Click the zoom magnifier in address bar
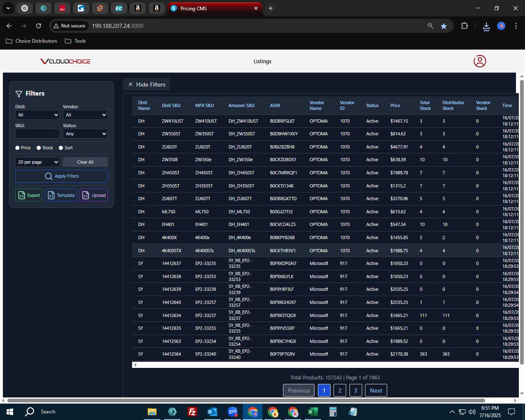Image resolution: width=525 pixels, height=420 pixels. coord(430,26)
